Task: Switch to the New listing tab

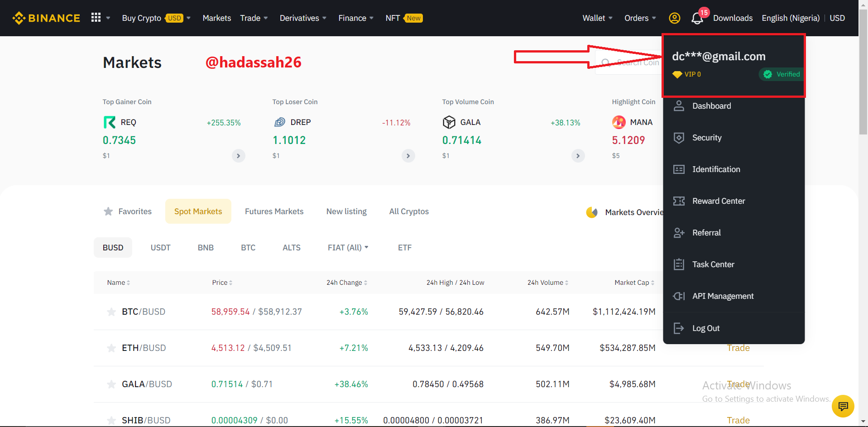Action: [x=346, y=211]
